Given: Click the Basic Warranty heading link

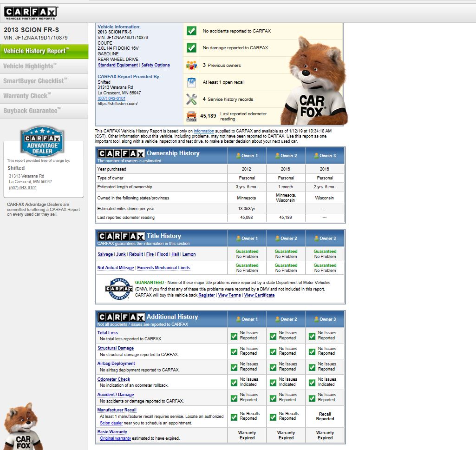Looking at the screenshot, I should pyautogui.click(x=112, y=432).
